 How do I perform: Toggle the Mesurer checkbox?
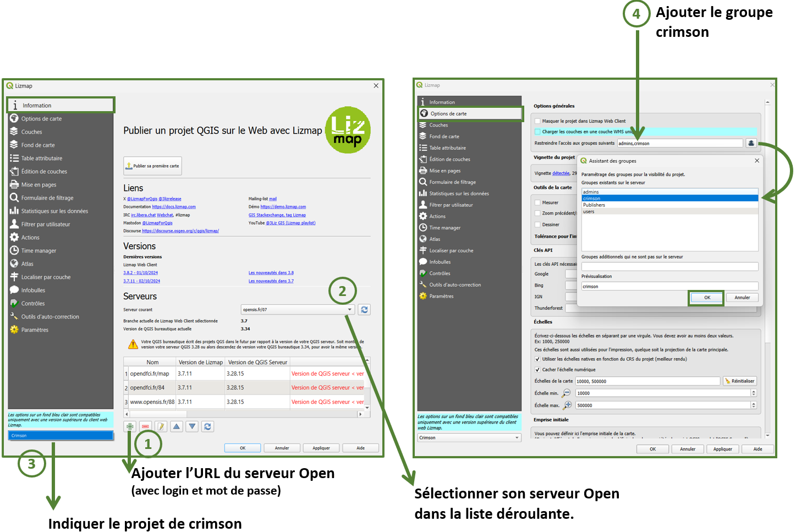pos(537,202)
